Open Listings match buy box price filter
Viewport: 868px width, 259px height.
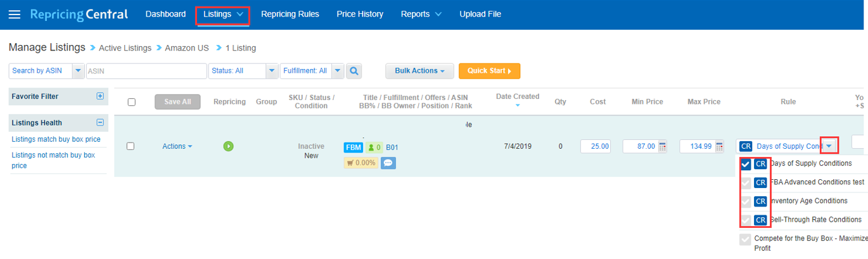[x=56, y=139]
